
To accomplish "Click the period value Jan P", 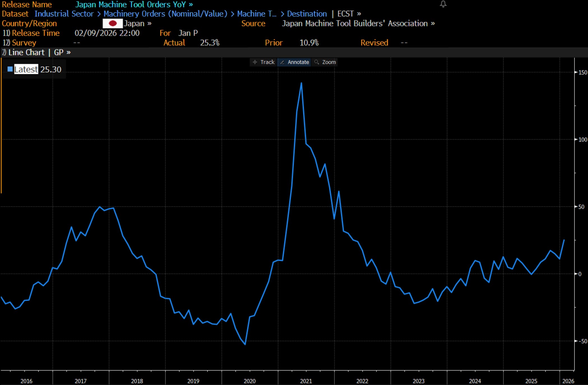I will pyautogui.click(x=188, y=33).
